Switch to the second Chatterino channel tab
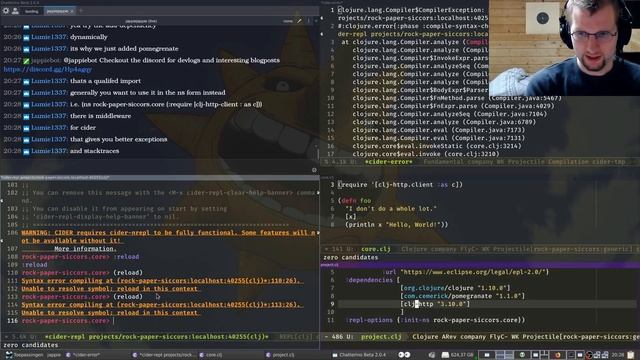This screenshot has width=640, height=360. click(60, 11)
